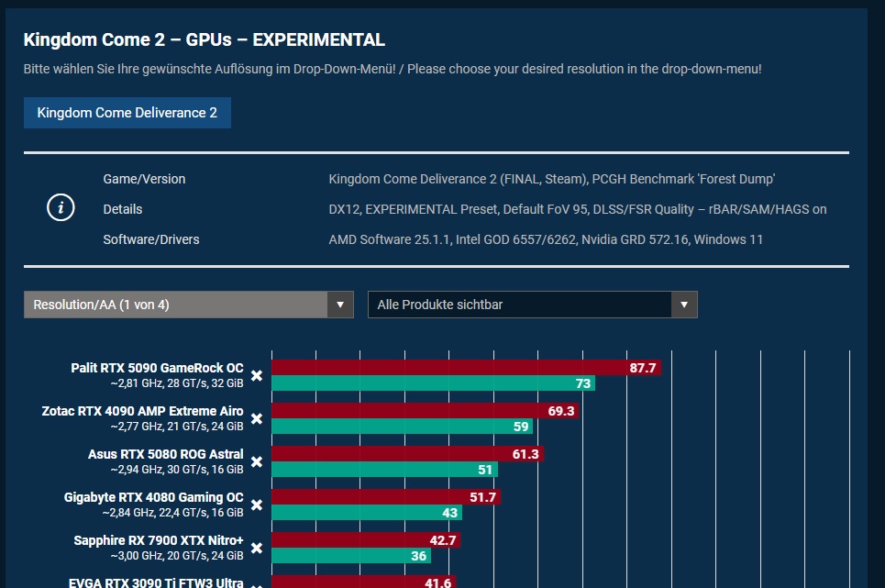The width and height of the screenshot is (885, 588).
Task: Click the 73 green bar for RTX 5090
Action: (433, 383)
